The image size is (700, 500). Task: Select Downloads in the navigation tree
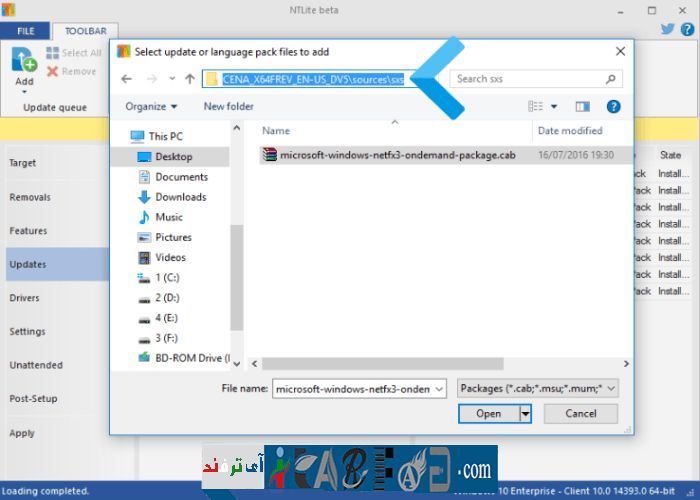click(180, 197)
